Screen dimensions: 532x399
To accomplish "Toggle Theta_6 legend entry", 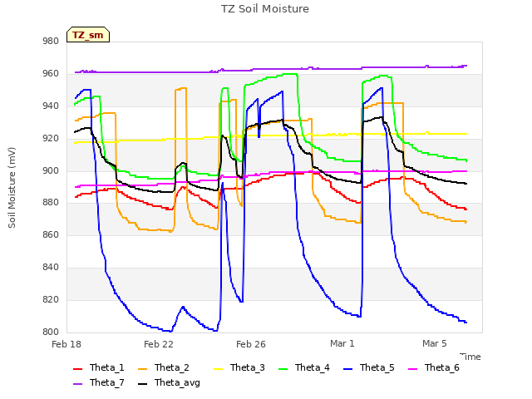I will (x=434, y=367).
